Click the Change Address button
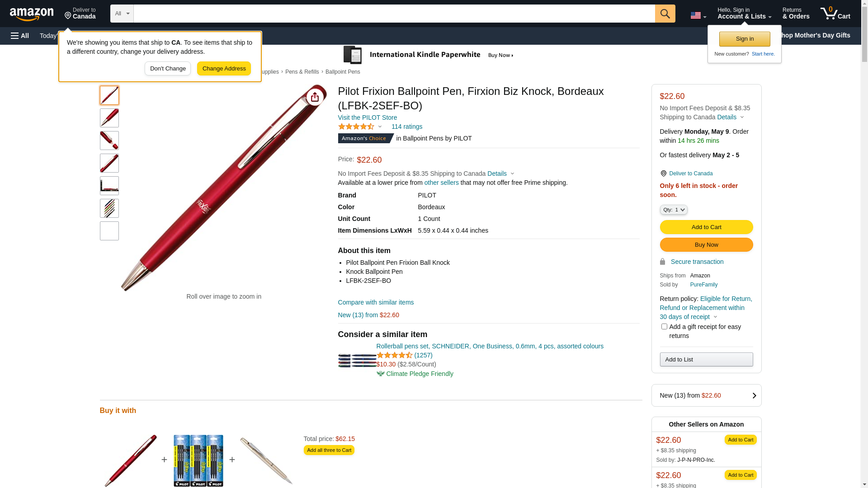 click(x=224, y=69)
